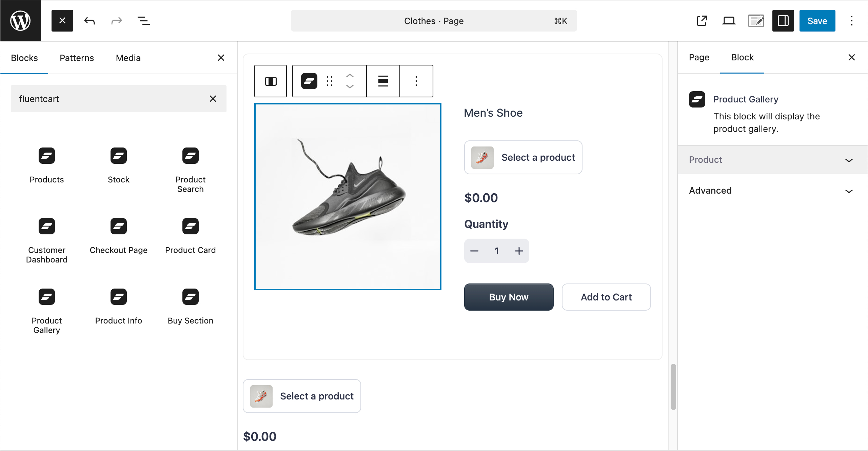The image size is (868, 451).
Task: Increase quantity with plus button
Action: point(519,251)
